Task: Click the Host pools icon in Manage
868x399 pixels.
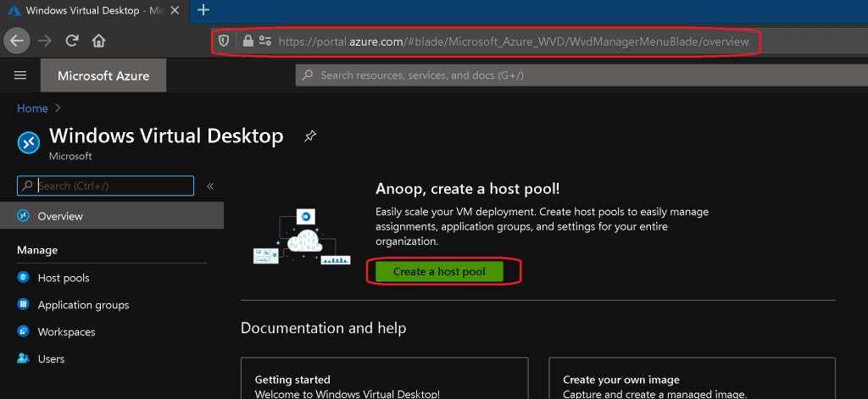Action: tap(23, 277)
